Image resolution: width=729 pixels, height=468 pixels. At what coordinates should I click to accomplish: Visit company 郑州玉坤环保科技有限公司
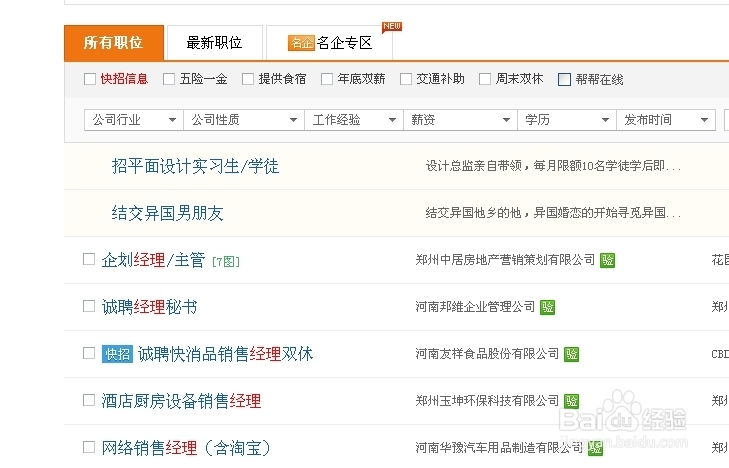coord(487,401)
